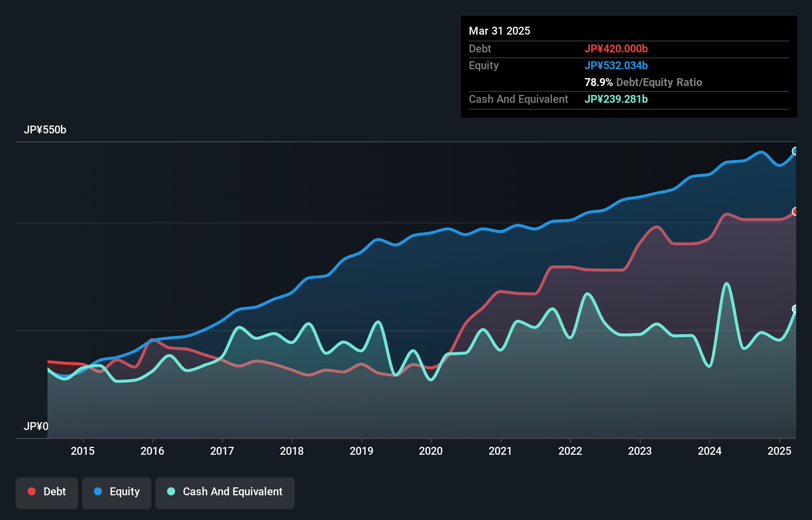Select the blue Equity end-point marker
Screen dimensions: 812x520
795,151
